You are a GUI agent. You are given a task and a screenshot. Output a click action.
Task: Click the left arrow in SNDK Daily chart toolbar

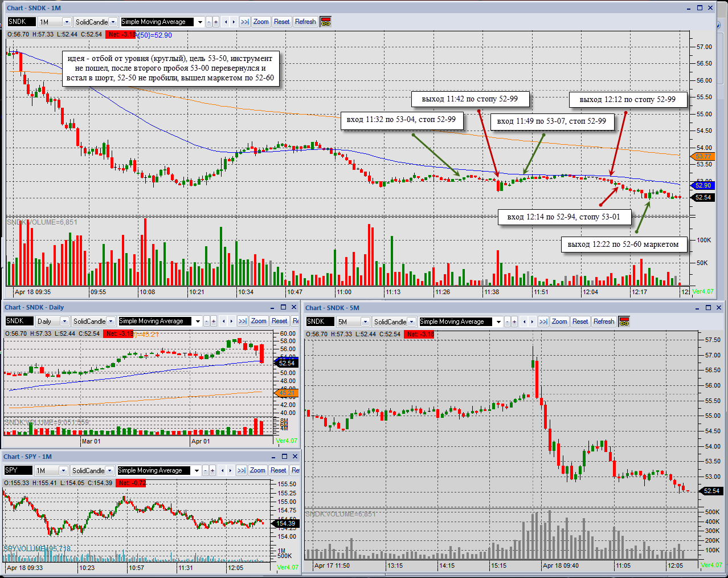tap(224, 321)
